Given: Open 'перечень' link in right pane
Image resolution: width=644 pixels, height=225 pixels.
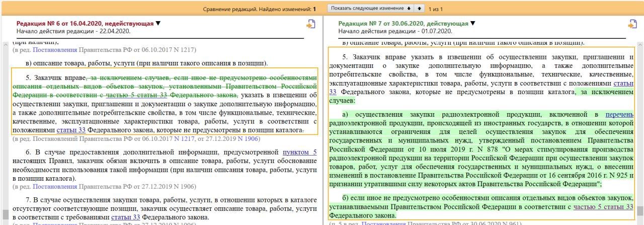Looking at the screenshot, I should coord(619,115).
